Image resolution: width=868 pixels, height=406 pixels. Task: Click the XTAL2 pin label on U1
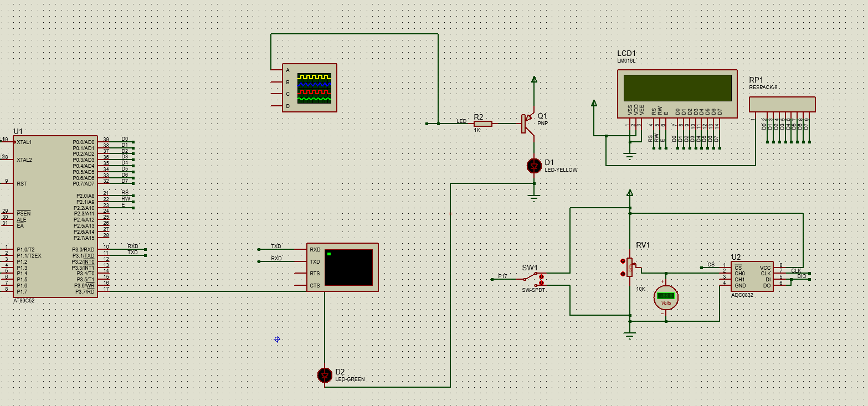point(24,160)
